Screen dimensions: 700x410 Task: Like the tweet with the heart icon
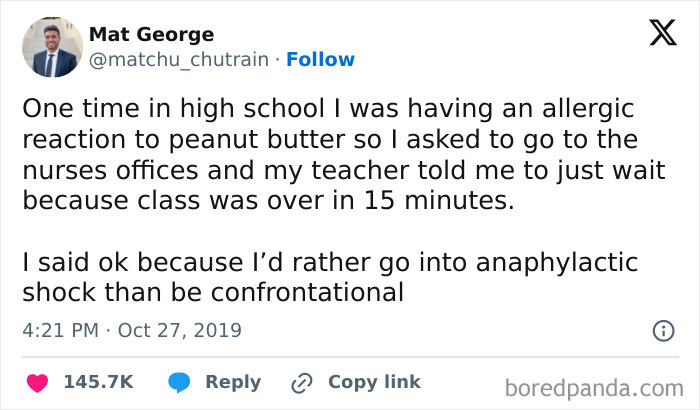click(x=39, y=382)
